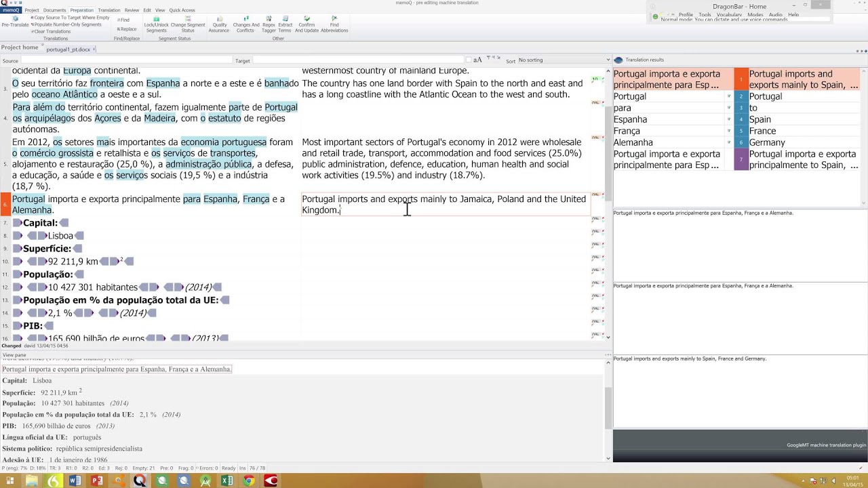Select translation result 3 'to'

point(736,108)
